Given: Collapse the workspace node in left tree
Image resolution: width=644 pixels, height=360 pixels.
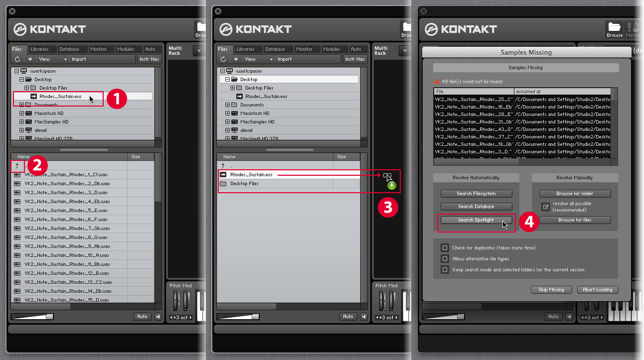Looking at the screenshot, I should point(17,71).
